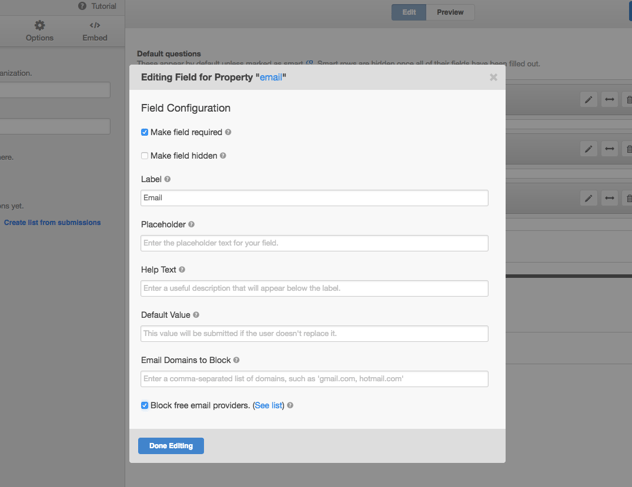Image resolution: width=632 pixels, height=487 pixels.
Task: Close the Editing Field dialog
Action: click(x=493, y=77)
